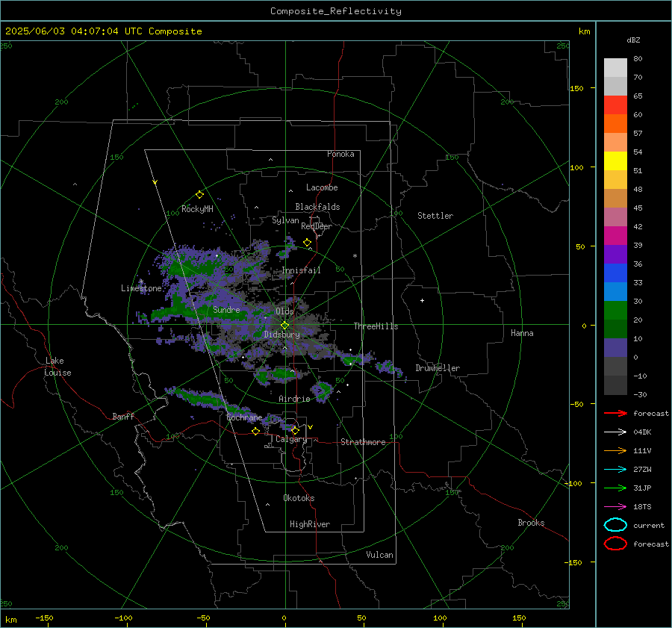This screenshot has width=672, height=628.
Task: Click the yellow diamond marker near RedDeer
Action: click(307, 243)
